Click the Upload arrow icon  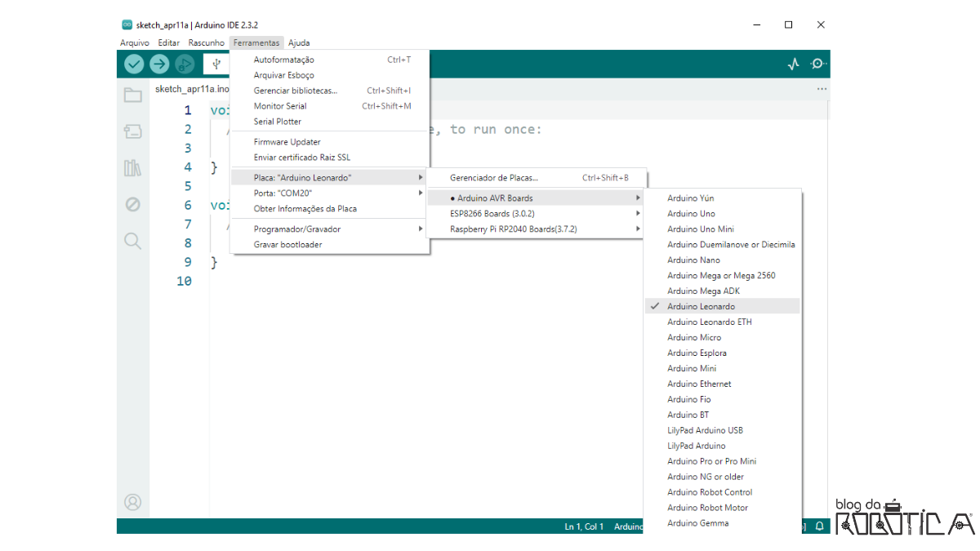[159, 64]
